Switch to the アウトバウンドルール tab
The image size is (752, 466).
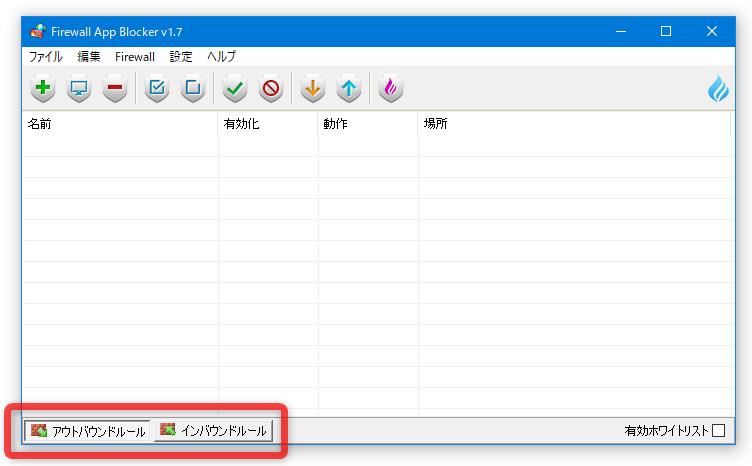(x=87, y=431)
